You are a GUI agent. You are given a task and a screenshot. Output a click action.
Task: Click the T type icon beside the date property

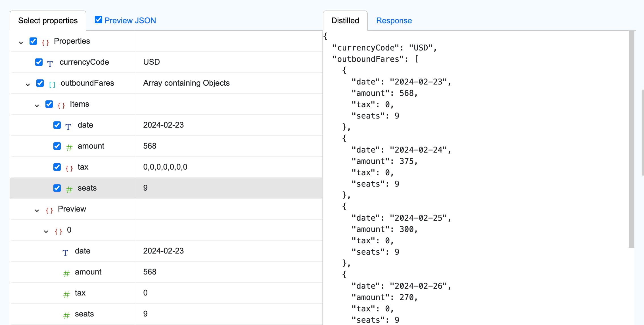click(x=68, y=126)
